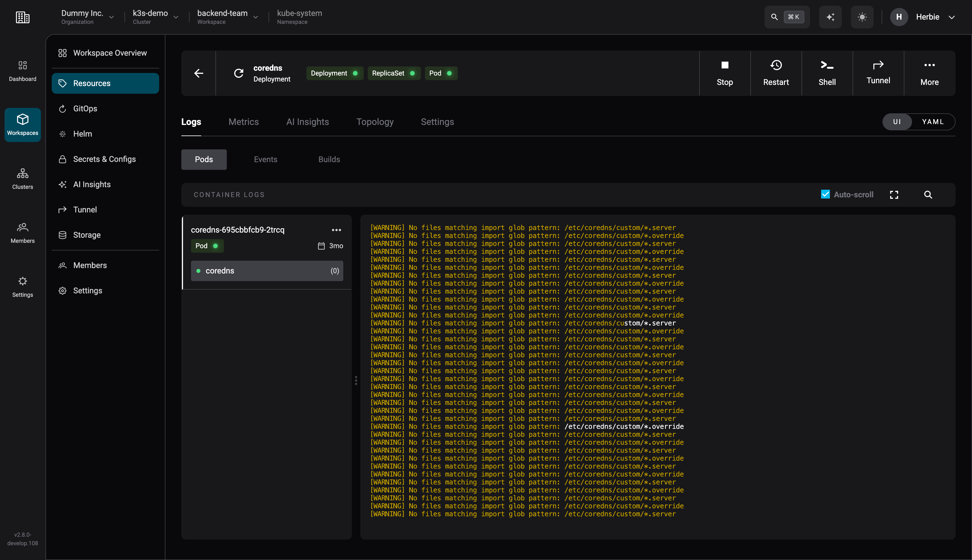Open Tunnel action in header toolbar
972x560 pixels.
pyautogui.click(x=878, y=73)
